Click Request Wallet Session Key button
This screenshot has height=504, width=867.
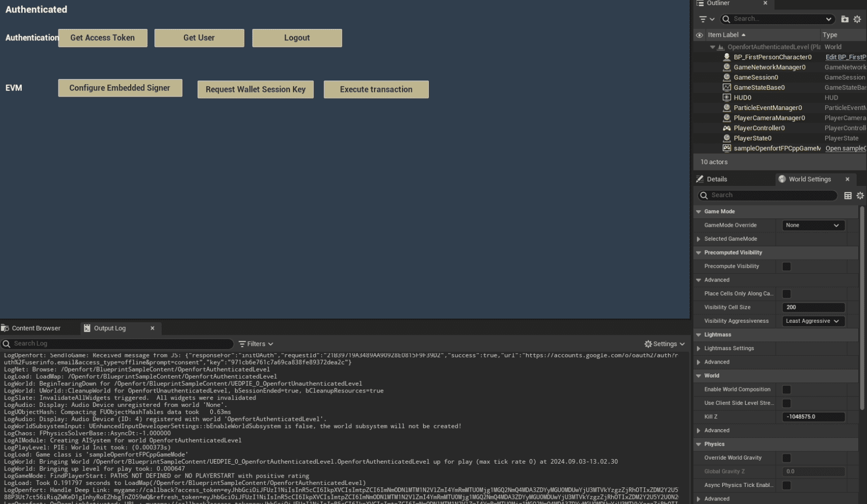tap(255, 89)
